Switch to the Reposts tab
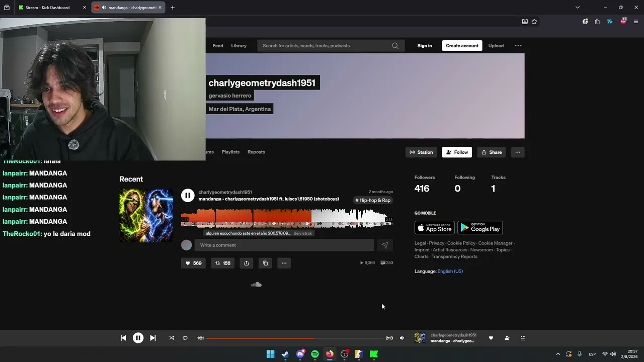 coord(256,152)
